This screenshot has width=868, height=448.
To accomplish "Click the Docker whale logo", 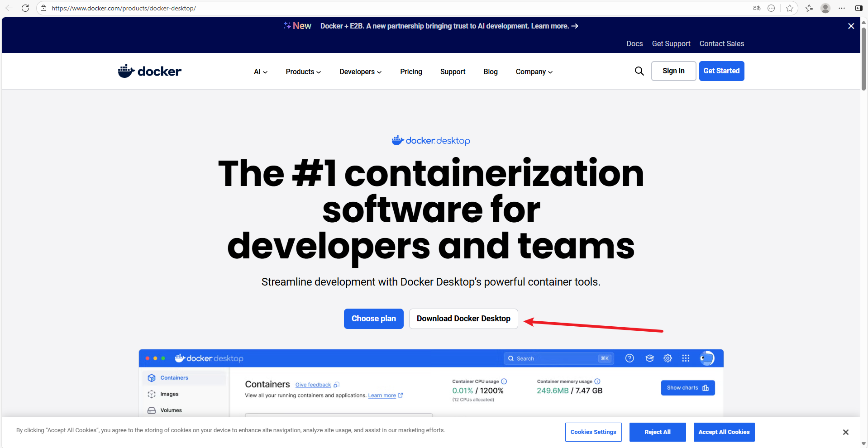I will click(150, 71).
